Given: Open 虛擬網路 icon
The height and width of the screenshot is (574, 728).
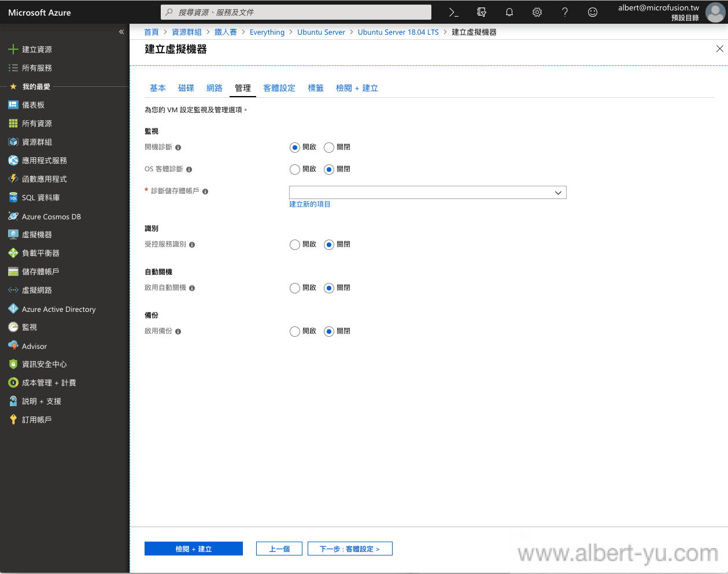Looking at the screenshot, I should (x=13, y=290).
